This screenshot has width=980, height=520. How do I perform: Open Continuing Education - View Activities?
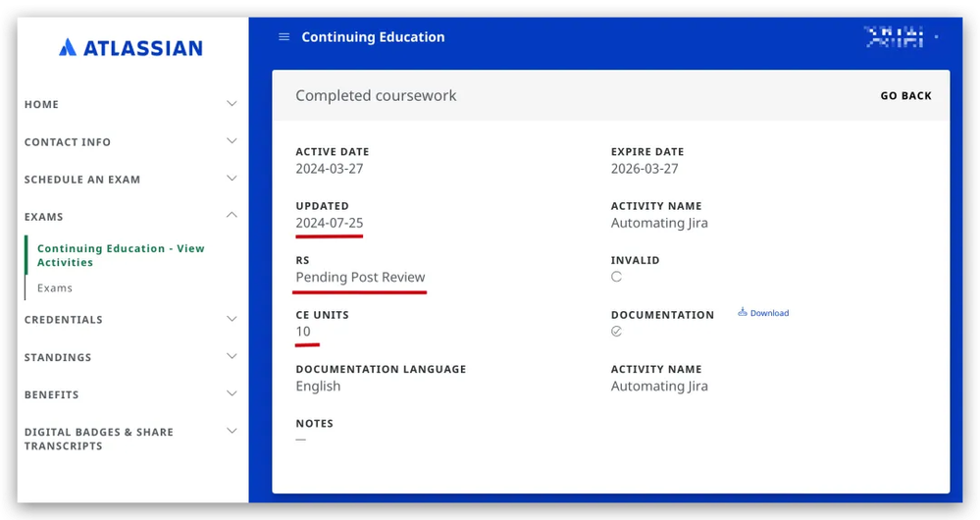[121, 255]
